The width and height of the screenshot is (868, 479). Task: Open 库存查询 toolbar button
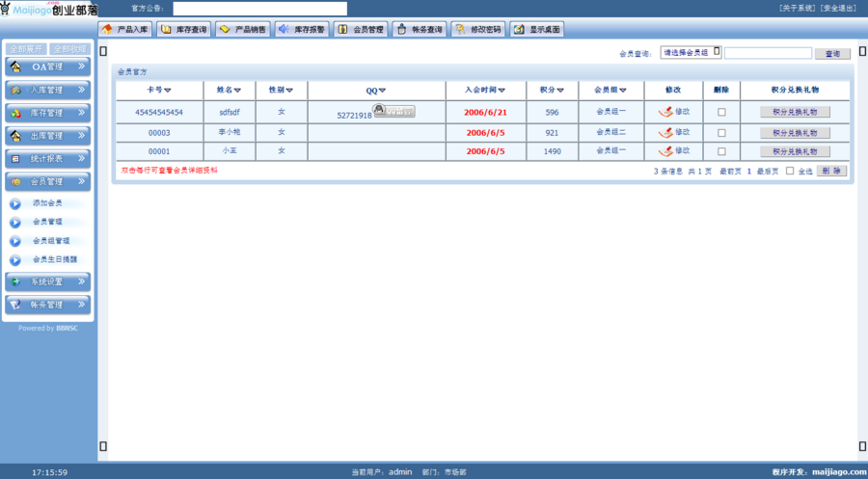(184, 29)
